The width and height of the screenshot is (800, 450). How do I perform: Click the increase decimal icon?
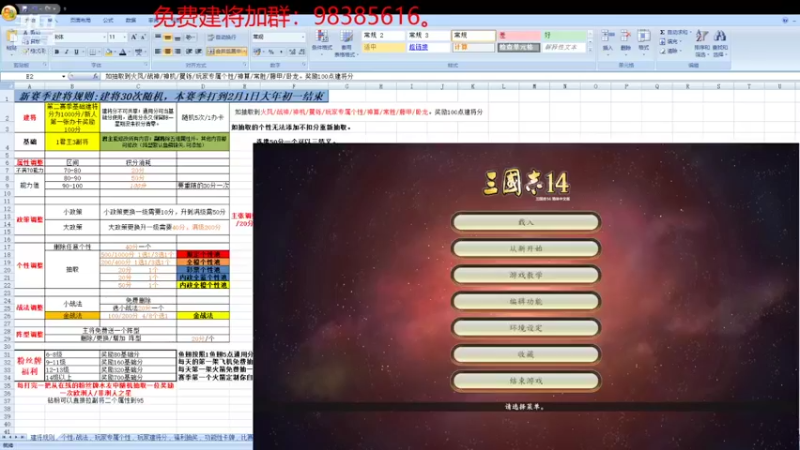click(292, 52)
